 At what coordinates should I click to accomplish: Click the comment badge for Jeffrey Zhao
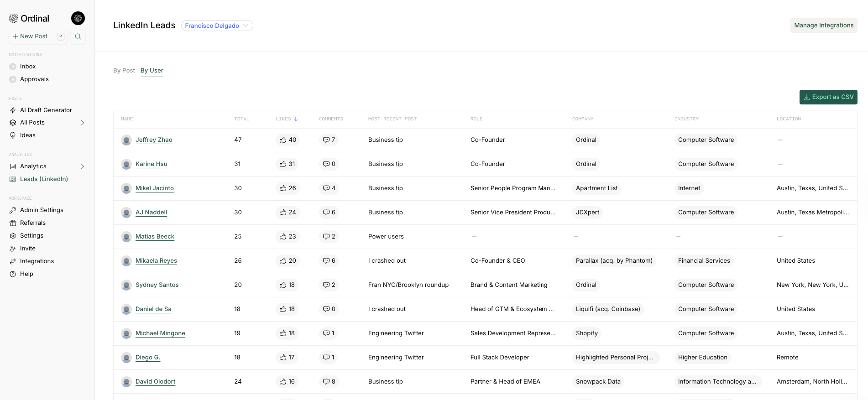329,140
